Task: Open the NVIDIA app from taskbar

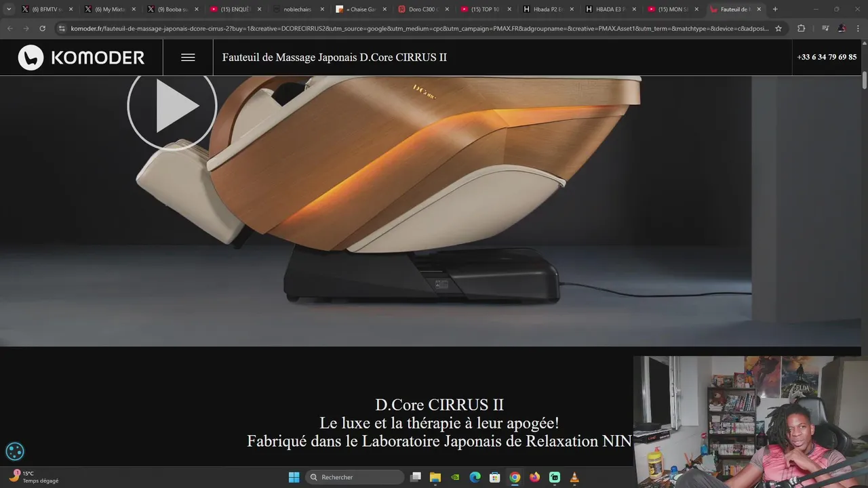Action: (456, 477)
